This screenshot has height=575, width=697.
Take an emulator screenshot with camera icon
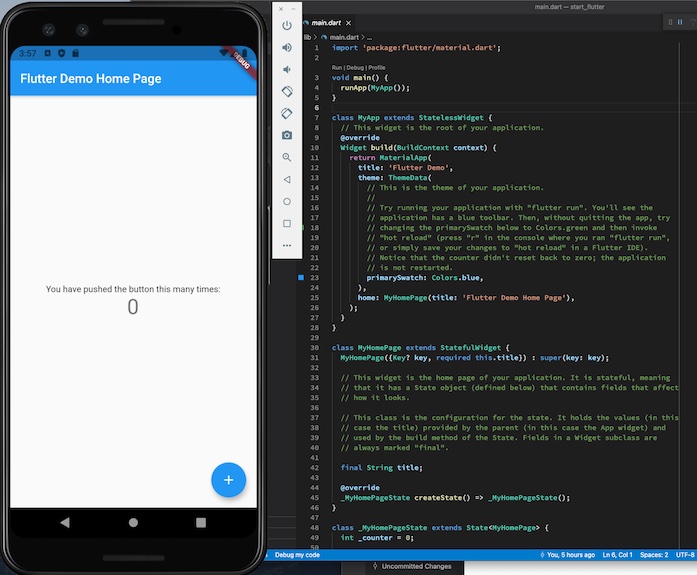pyautogui.click(x=287, y=135)
